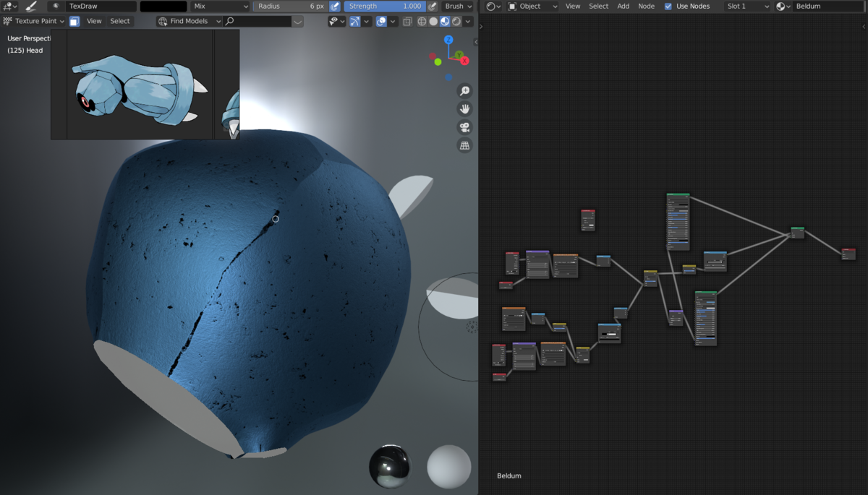Open the overlays options dropdown arrow
Screen dimensions: 868x495
pos(393,21)
